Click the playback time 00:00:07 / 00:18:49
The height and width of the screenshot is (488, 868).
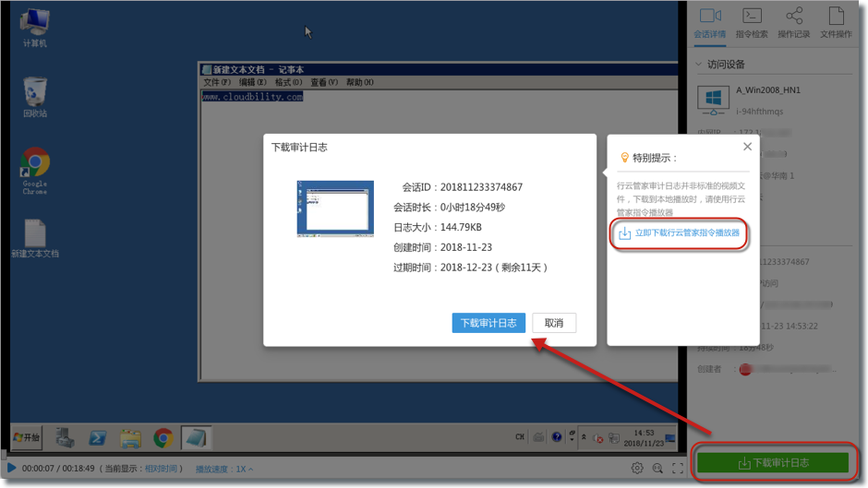point(58,469)
